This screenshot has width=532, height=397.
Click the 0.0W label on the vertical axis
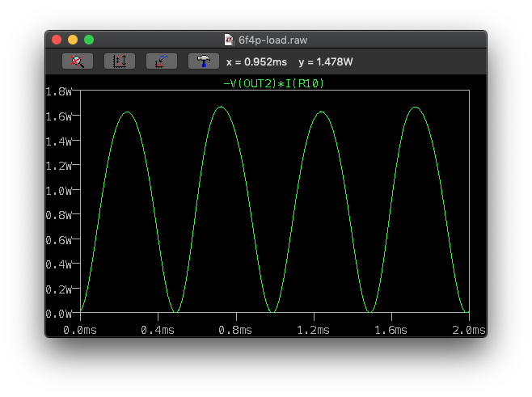click(x=61, y=314)
